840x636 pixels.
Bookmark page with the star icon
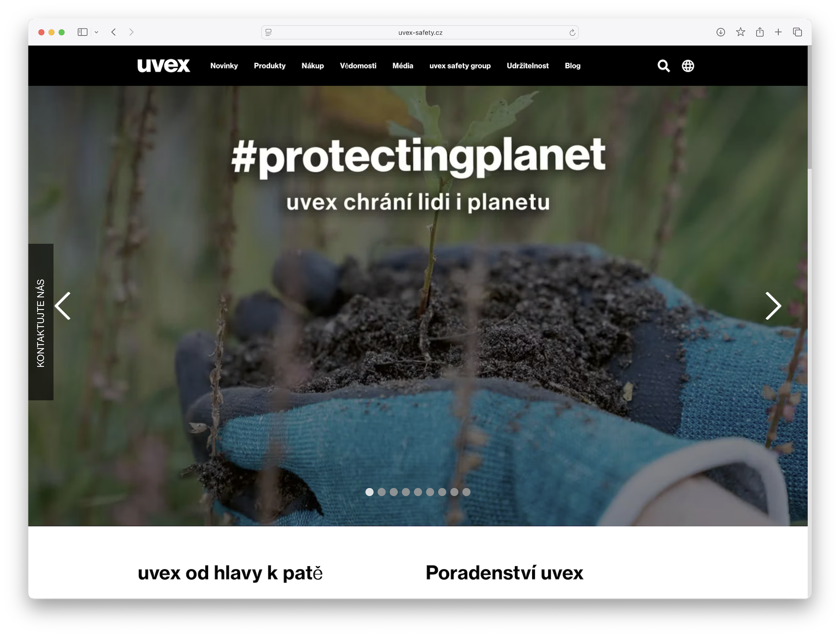point(740,32)
